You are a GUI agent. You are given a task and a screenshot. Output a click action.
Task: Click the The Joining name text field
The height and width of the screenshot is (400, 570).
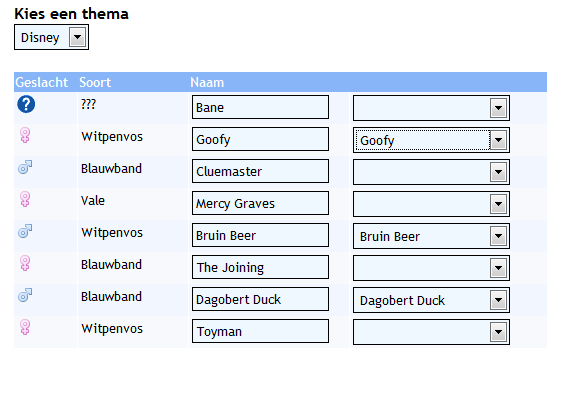pyautogui.click(x=260, y=267)
